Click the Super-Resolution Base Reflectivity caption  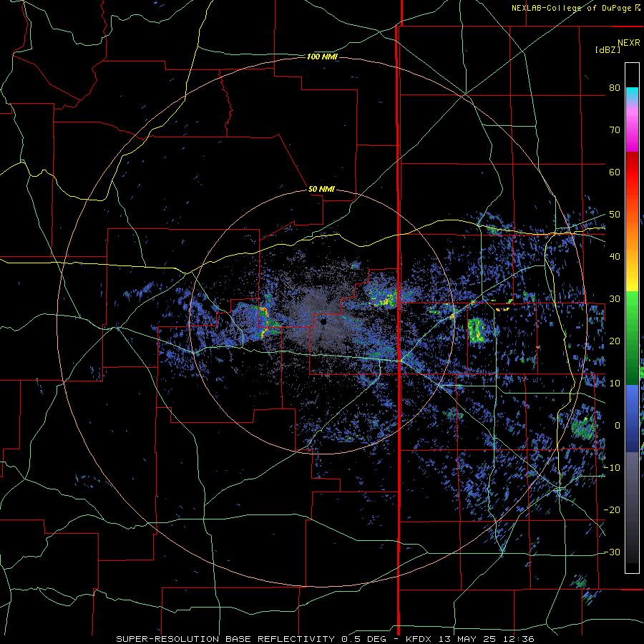pyautogui.click(x=326, y=639)
